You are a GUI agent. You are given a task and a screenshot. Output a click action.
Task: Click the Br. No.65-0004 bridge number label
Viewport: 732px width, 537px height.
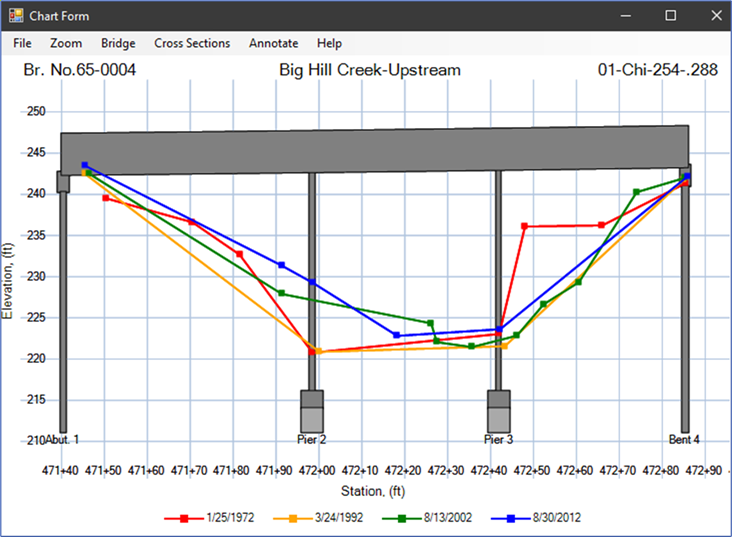click(79, 70)
